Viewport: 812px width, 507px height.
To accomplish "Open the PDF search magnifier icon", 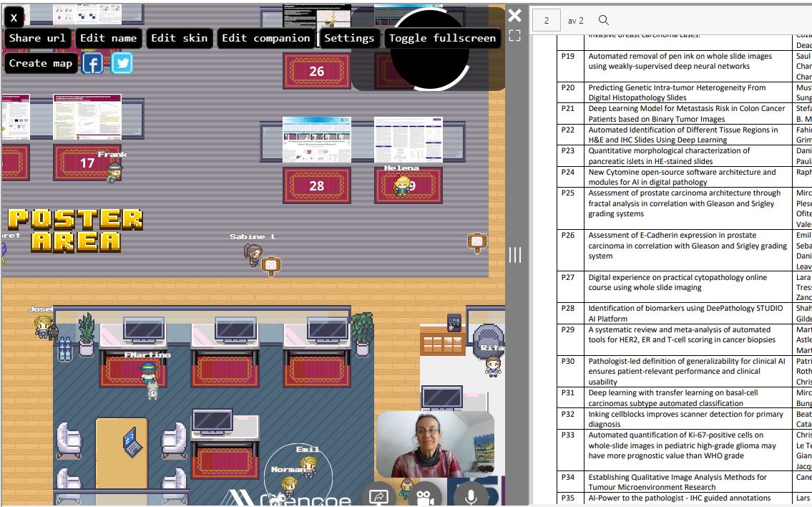I will tap(603, 20).
